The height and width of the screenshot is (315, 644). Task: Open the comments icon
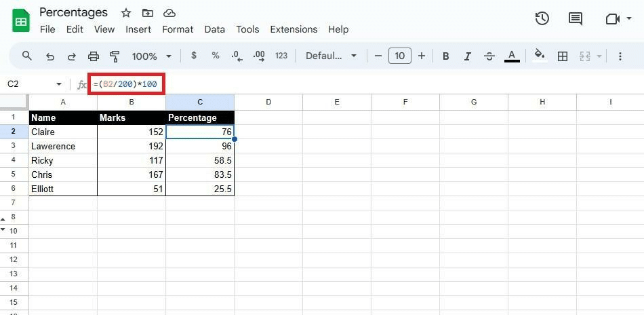[x=575, y=19]
